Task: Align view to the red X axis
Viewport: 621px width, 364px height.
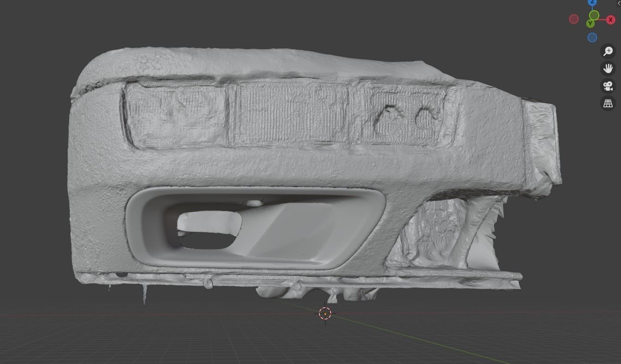Action: click(611, 19)
